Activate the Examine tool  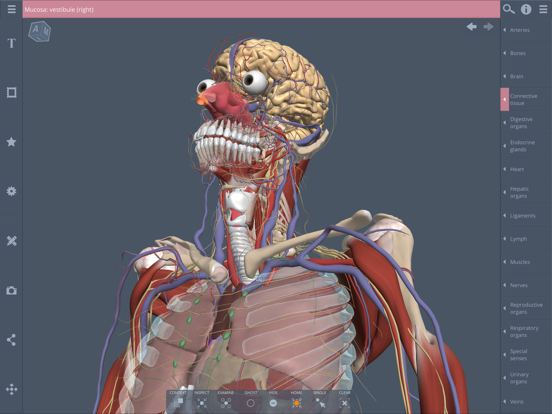coord(226,400)
